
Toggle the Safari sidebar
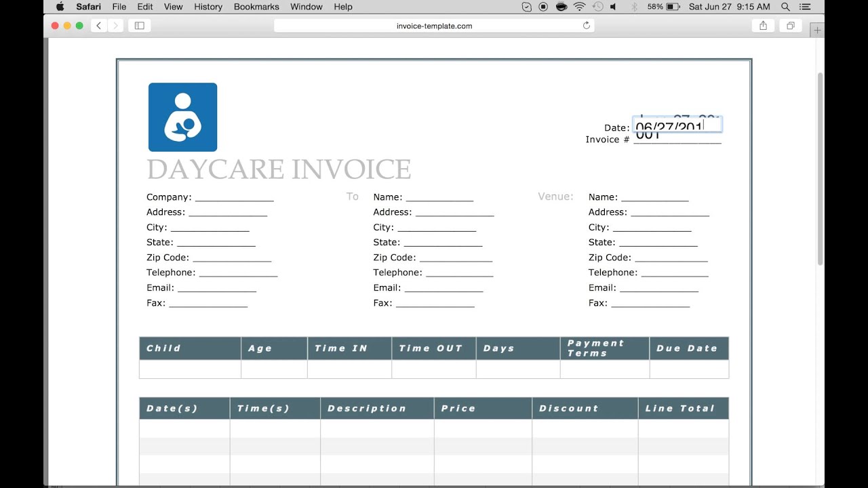[139, 25]
